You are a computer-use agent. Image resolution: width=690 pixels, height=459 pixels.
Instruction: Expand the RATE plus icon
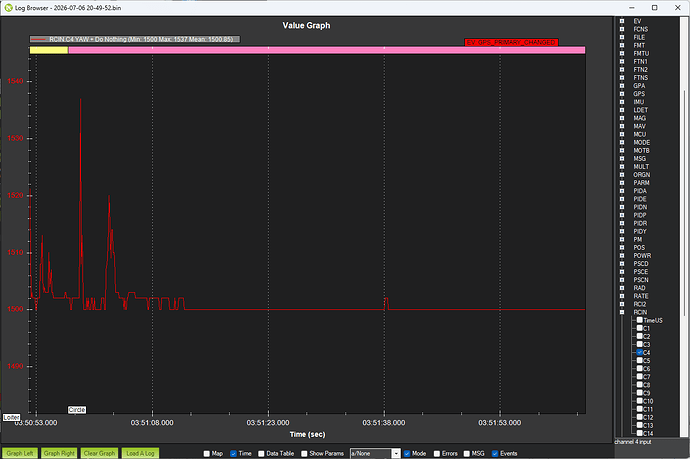[622, 296]
